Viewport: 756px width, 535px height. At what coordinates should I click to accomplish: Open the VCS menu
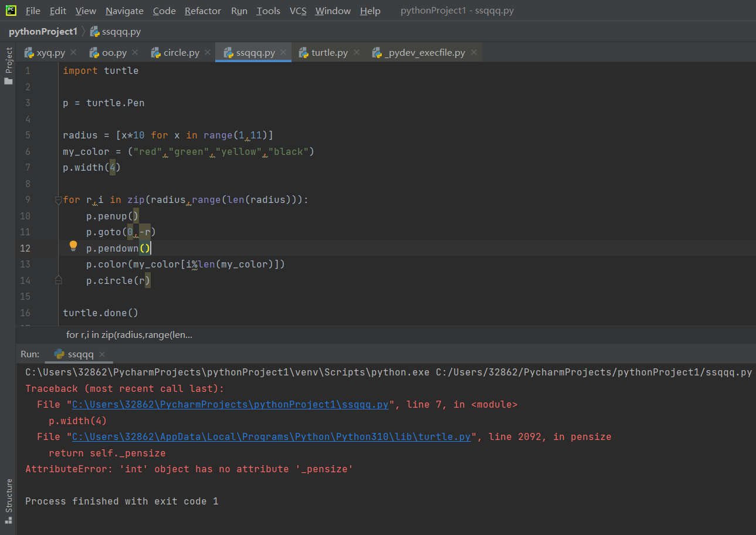[x=298, y=11]
